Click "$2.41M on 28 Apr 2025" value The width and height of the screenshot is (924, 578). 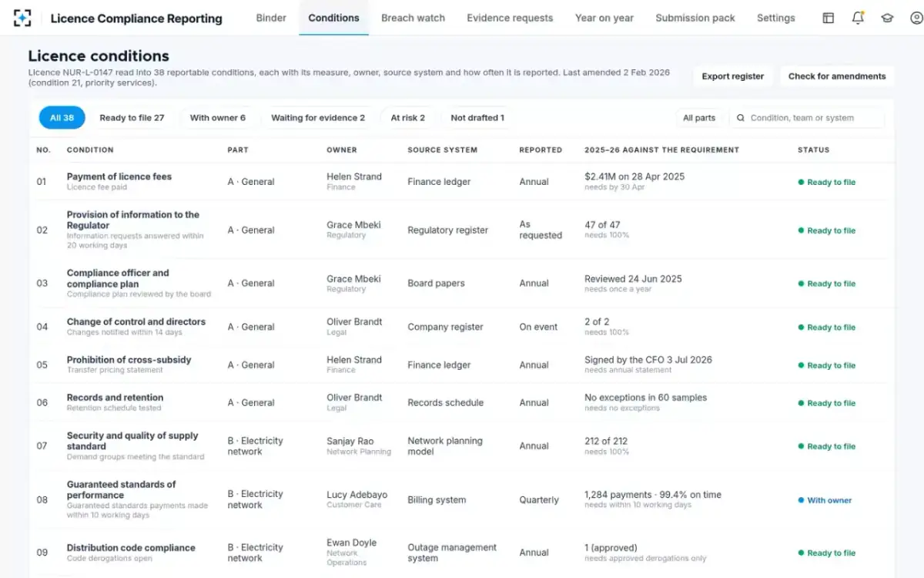click(x=634, y=176)
